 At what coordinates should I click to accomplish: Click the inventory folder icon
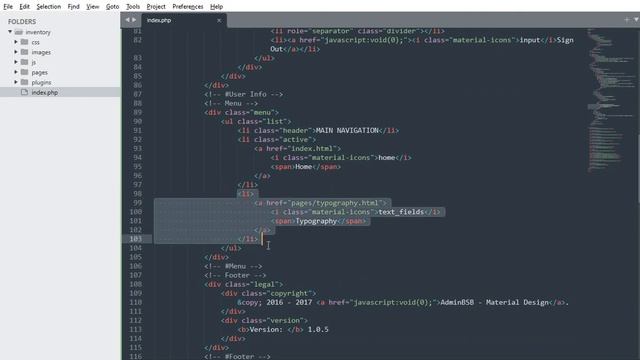click(19, 32)
